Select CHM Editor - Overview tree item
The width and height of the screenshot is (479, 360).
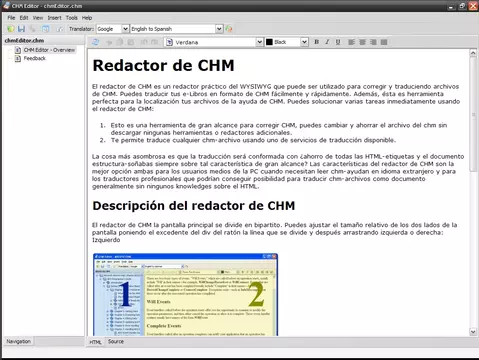49,50
